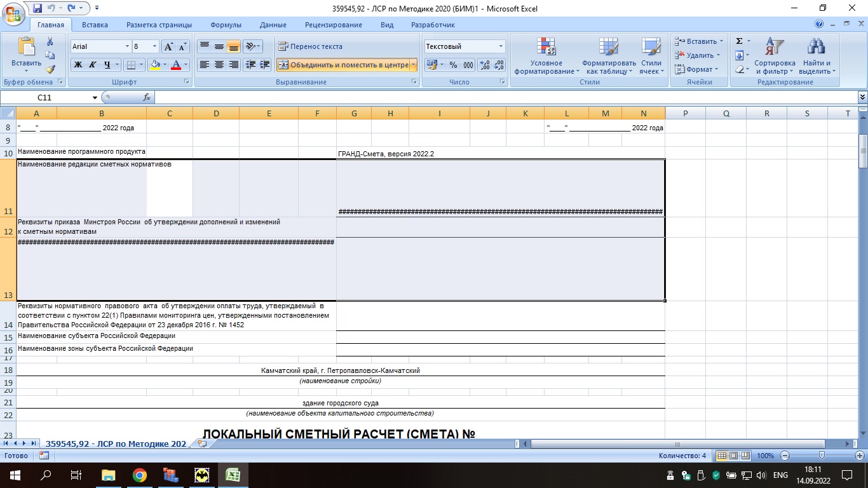868x488 pixels.
Task: Increase the cell indent
Action: tap(265, 65)
